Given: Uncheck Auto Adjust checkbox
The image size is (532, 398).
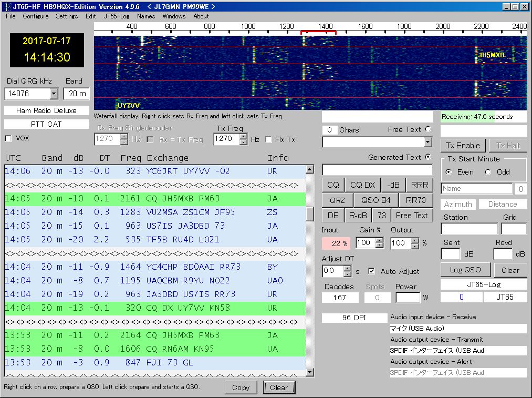Looking at the screenshot, I should tap(371, 271).
